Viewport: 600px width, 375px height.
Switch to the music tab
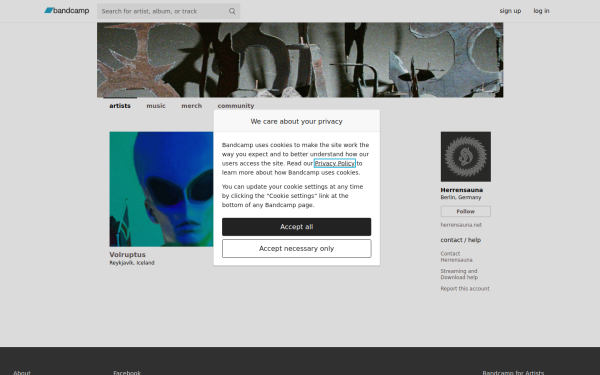(x=156, y=106)
